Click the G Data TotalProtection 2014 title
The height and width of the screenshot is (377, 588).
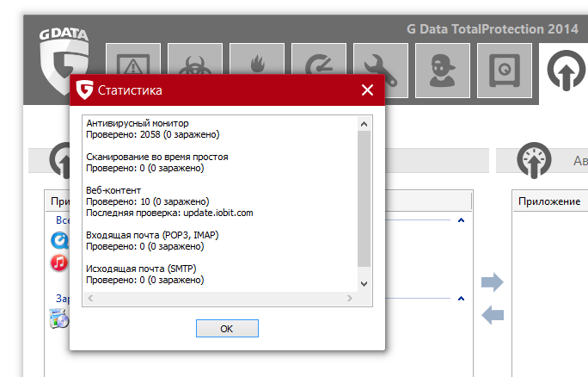tap(493, 29)
